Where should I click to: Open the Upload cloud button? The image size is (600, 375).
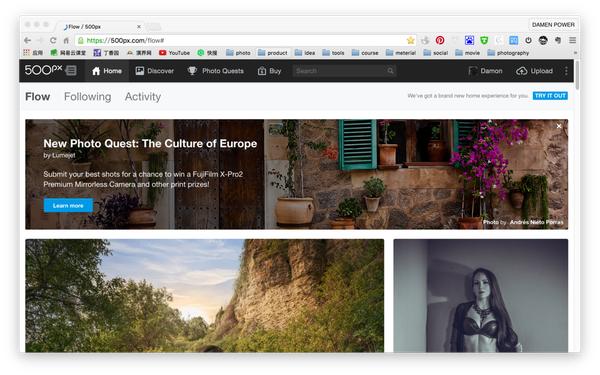pos(535,71)
